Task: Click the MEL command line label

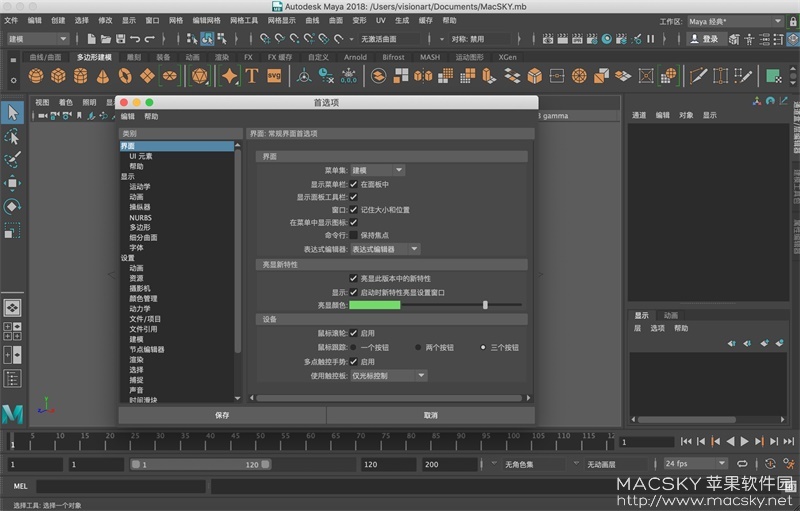Action: coord(20,486)
